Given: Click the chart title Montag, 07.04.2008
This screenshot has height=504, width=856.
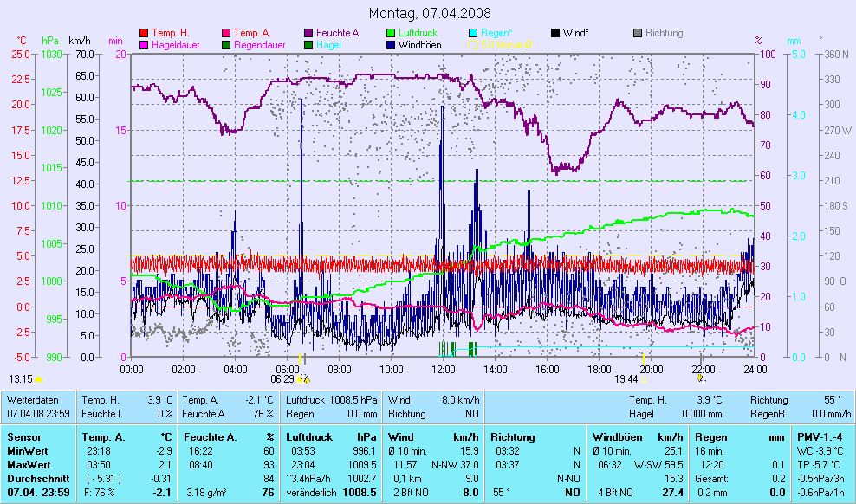Looking at the screenshot, I should [430, 13].
